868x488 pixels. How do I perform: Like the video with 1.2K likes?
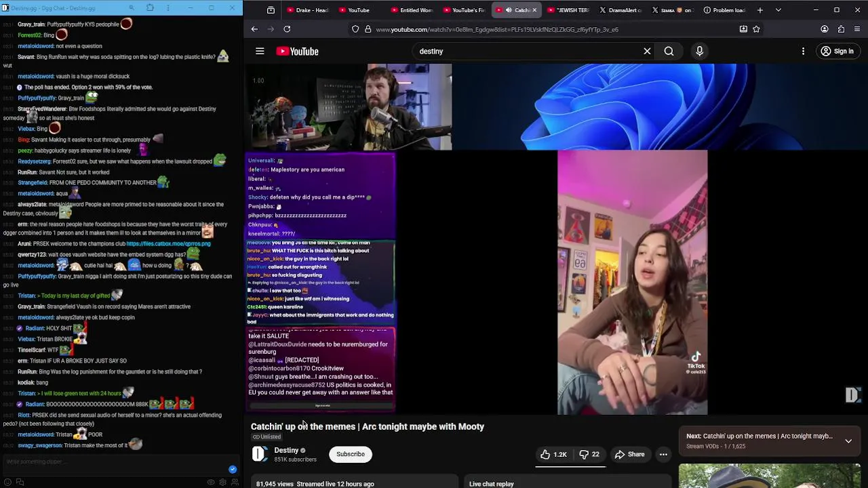(x=553, y=455)
